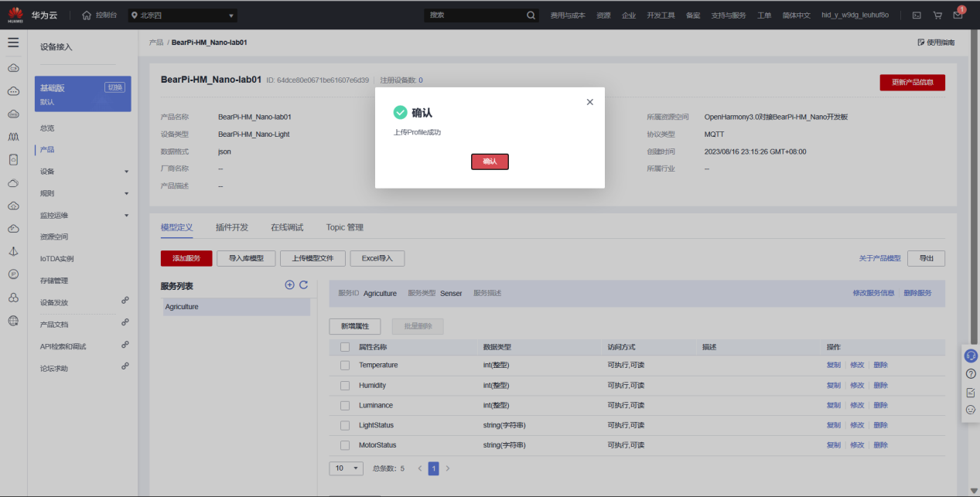The width and height of the screenshot is (980, 497).
Task: Confirm the upload success dialog with 确认
Action: click(490, 162)
